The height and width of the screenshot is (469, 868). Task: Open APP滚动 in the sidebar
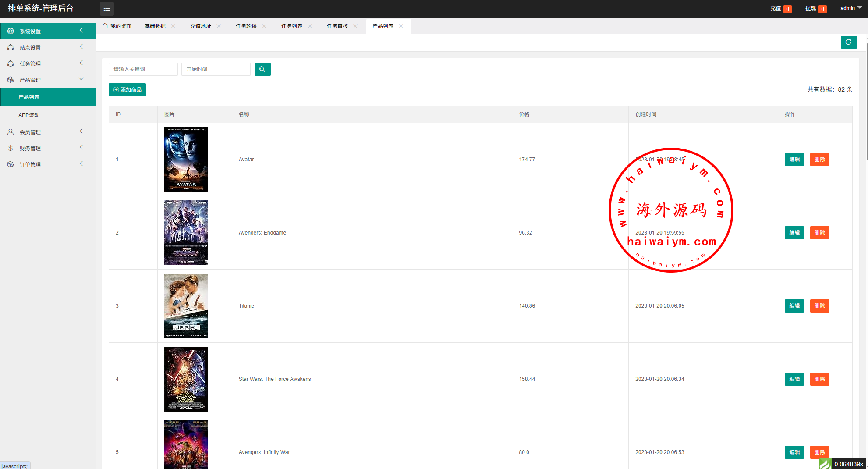coord(29,115)
